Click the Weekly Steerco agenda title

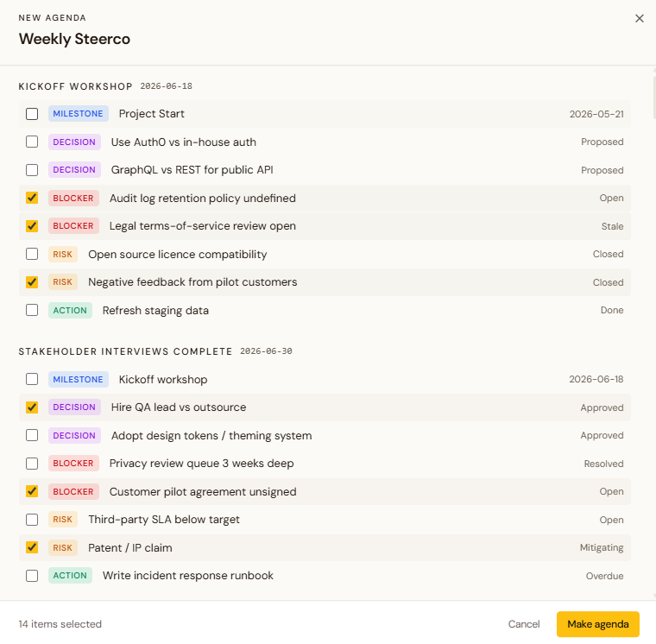(74, 39)
